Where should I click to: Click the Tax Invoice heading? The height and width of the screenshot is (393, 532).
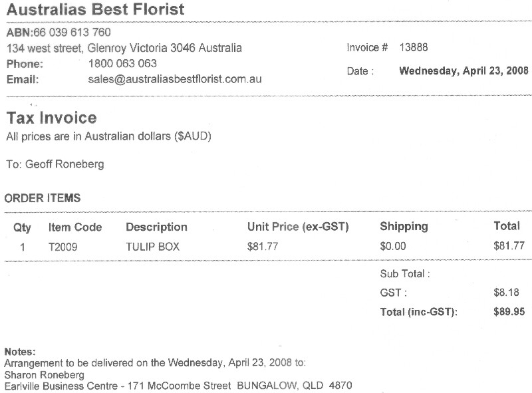pos(52,118)
